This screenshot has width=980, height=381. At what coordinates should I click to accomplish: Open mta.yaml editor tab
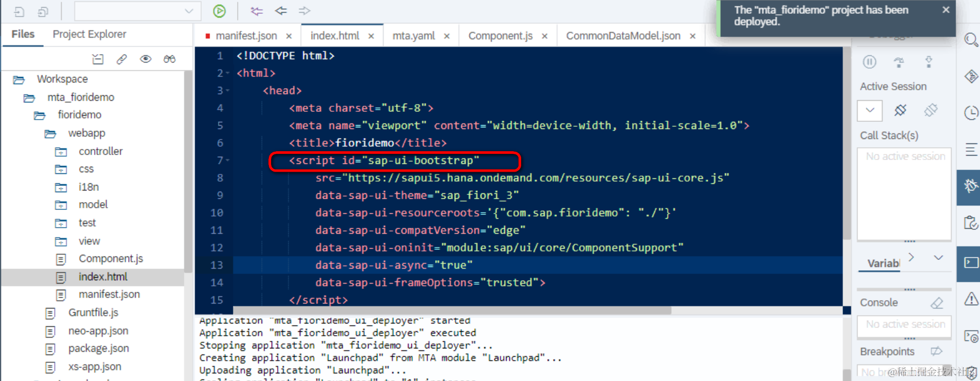414,36
